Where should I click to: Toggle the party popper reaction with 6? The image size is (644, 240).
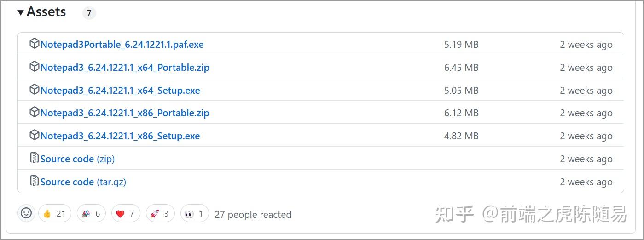coord(91,213)
